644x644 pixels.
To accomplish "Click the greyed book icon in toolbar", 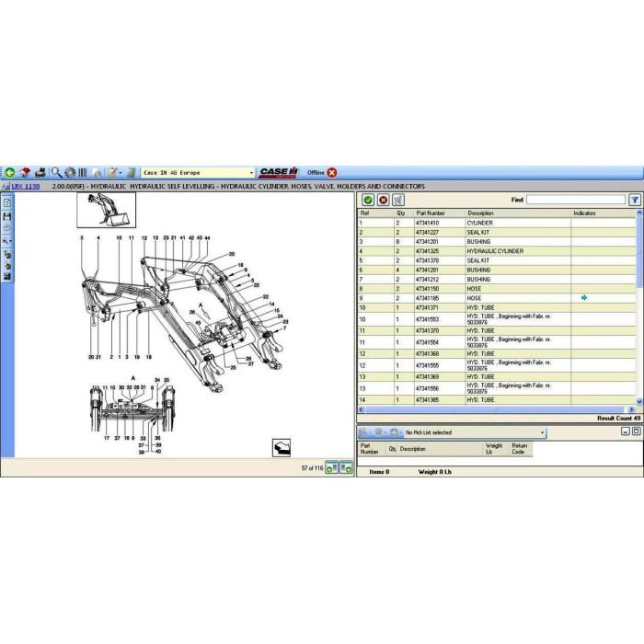I will click(131, 173).
